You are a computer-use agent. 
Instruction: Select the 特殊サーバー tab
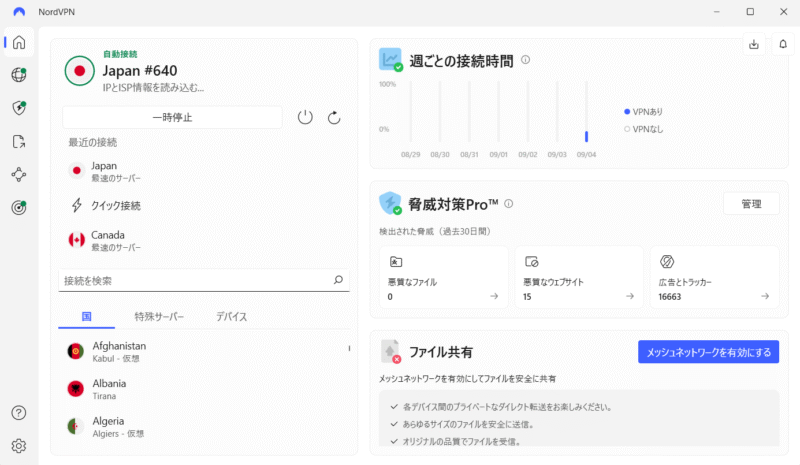[x=159, y=316]
